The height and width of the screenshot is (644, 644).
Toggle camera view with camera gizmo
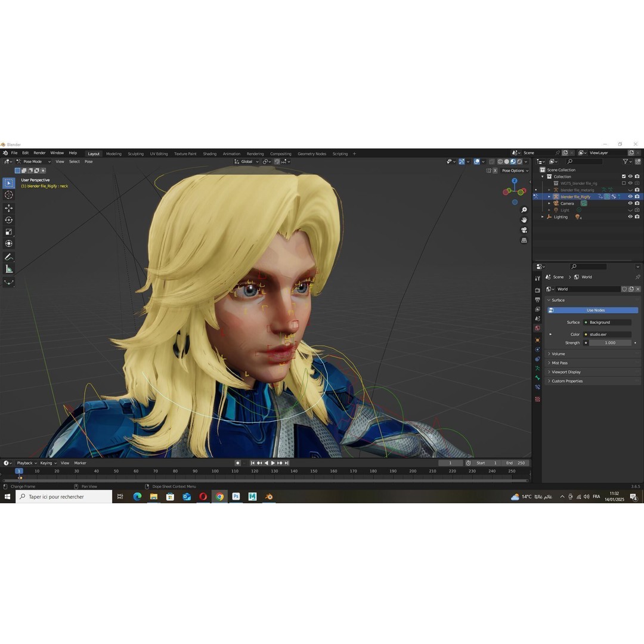click(x=524, y=230)
